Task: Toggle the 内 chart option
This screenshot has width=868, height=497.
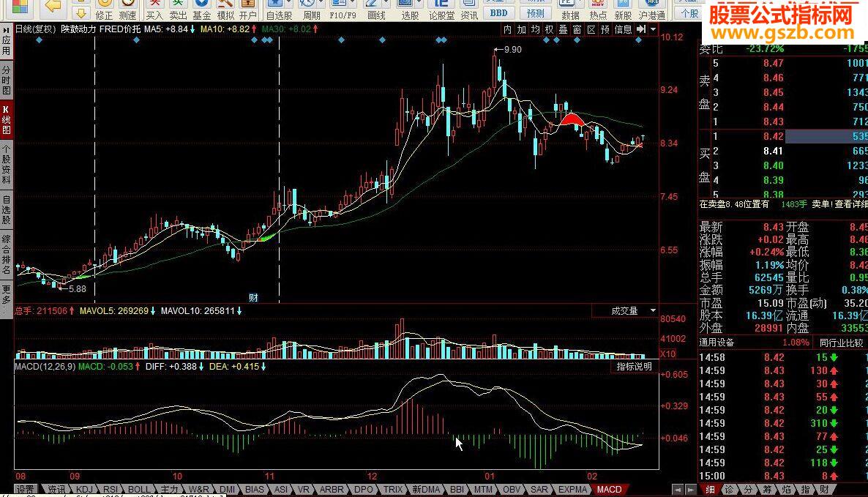Action: [x=507, y=29]
